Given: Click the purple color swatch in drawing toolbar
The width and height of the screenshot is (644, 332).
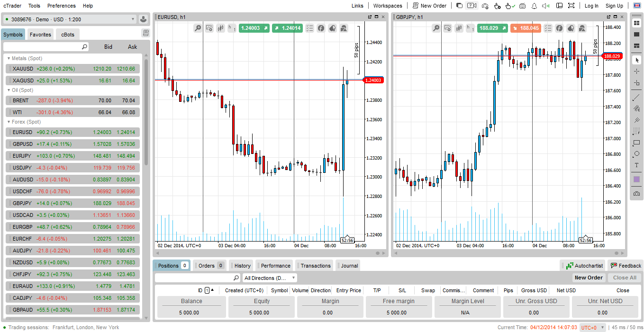Looking at the screenshot, I should tap(636, 179).
